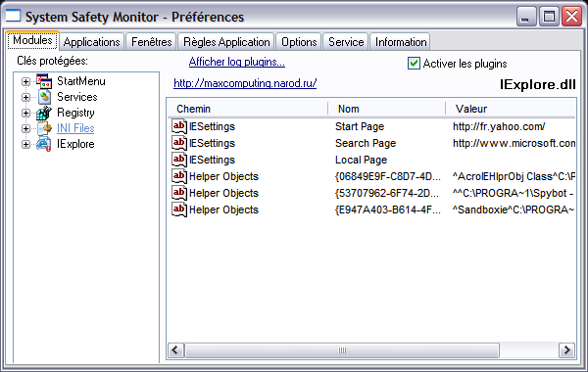Click the Start Page entry's ab icon

coord(179,126)
